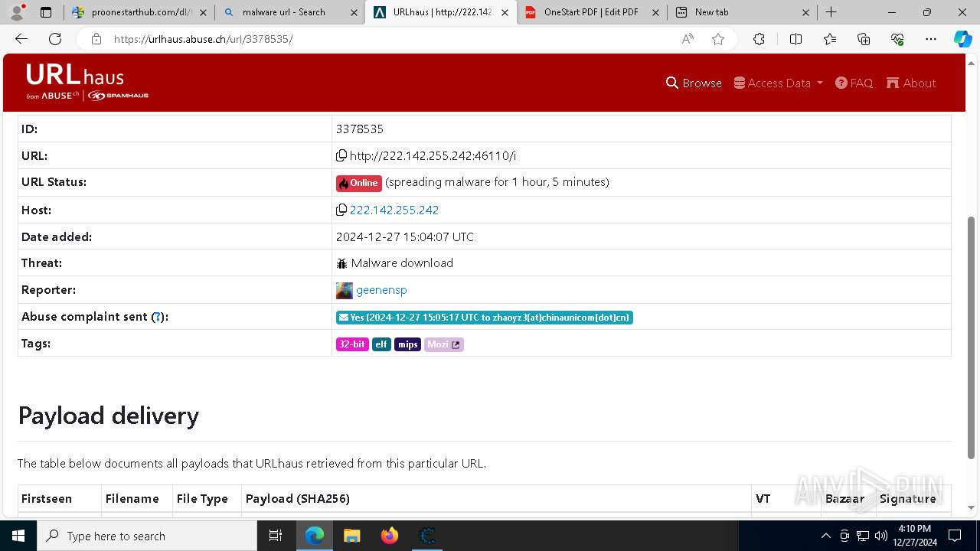Open the notification center icon
The height and width of the screenshot is (551, 980).
pos(955,536)
